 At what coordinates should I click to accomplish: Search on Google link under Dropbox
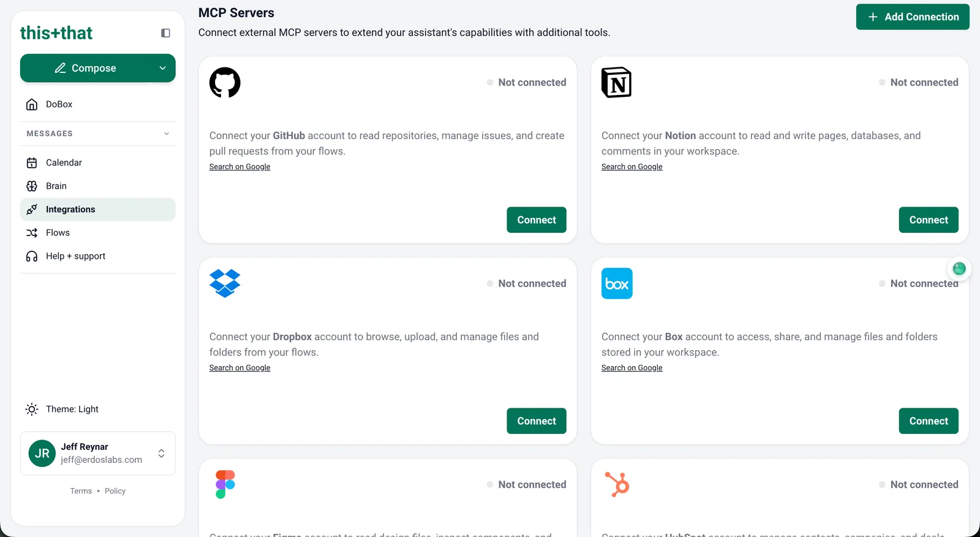tap(239, 368)
